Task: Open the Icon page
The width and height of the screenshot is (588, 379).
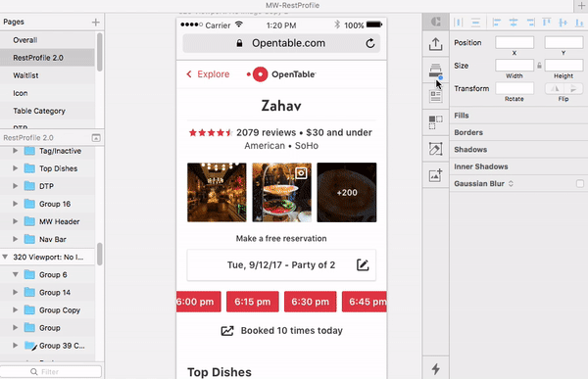Action: [47, 93]
